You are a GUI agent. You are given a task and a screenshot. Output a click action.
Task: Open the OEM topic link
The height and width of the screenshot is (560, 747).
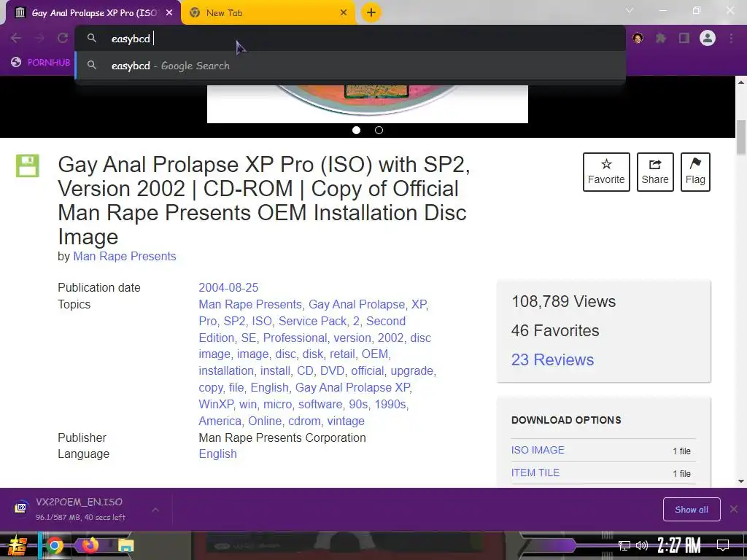[x=374, y=354]
